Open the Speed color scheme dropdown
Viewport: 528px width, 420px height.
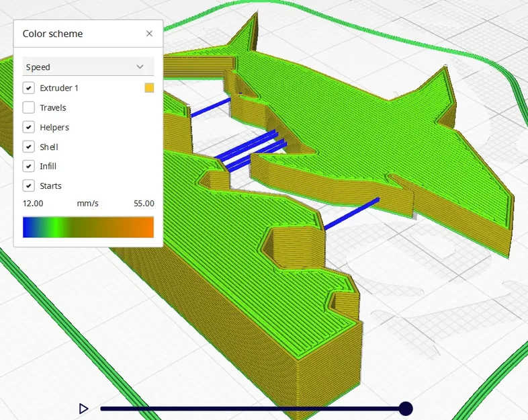[88, 67]
